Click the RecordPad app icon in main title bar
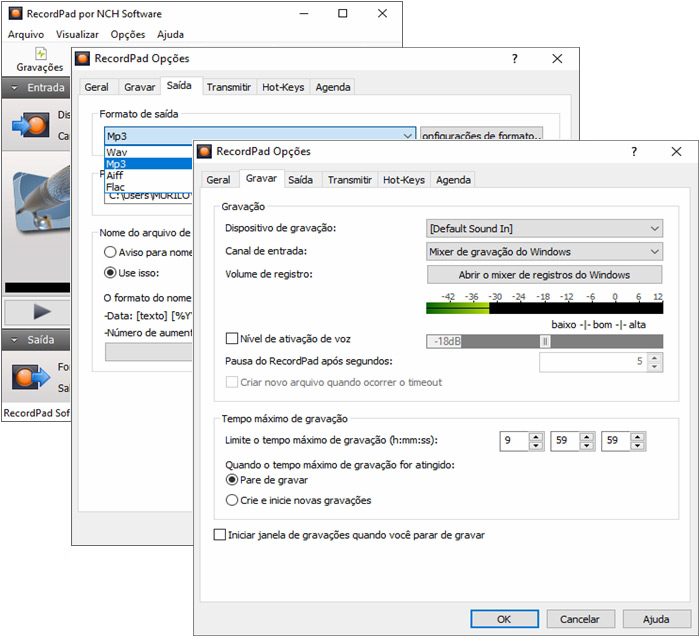This screenshot has height=637, width=700. pos(16,13)
